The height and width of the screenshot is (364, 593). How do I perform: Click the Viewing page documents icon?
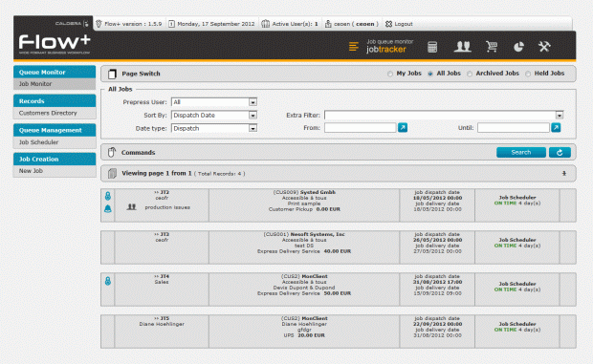(112, 173)
